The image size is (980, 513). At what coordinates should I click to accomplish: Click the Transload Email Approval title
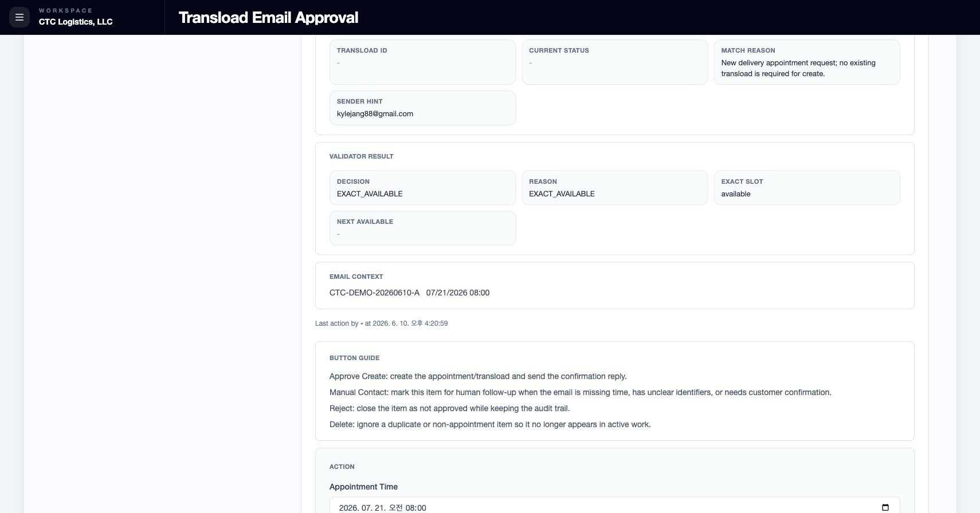click(268, 17)
